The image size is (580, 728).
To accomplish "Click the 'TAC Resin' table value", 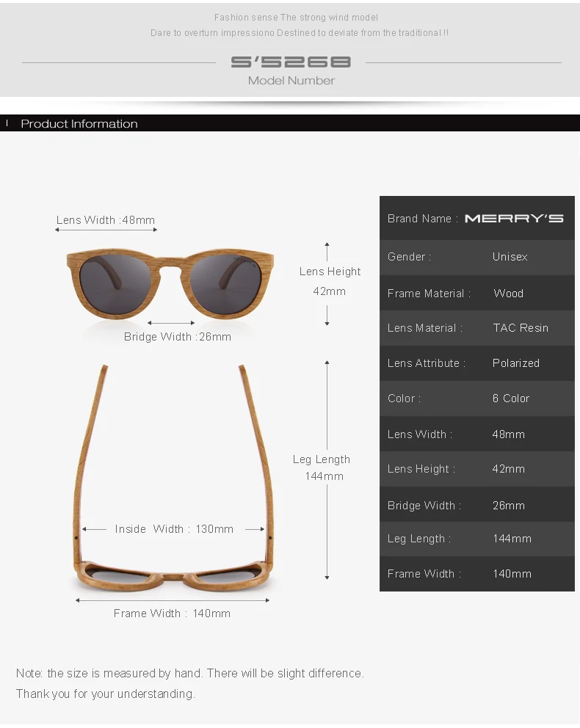I will pos(521,328).
